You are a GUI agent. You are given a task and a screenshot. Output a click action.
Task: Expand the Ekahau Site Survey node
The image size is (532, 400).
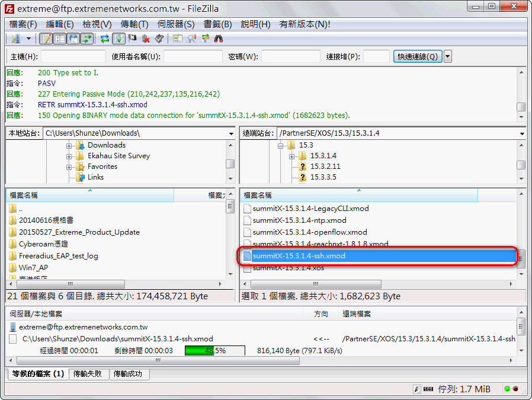[69, 157]
